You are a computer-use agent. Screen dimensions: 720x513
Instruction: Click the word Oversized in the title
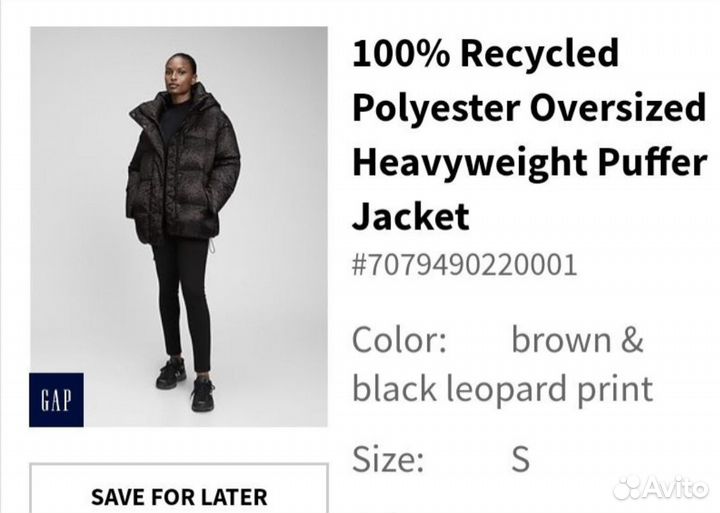(618, 107)
